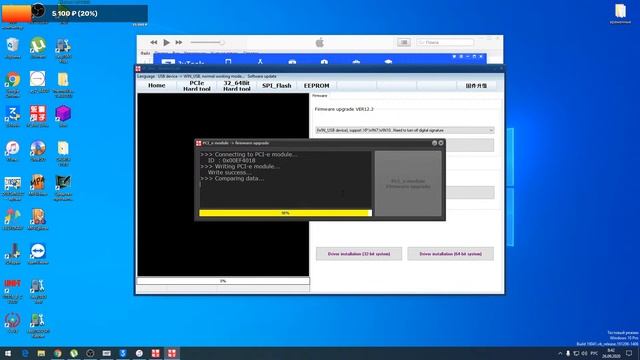This screenshot has width=640, height=360.
Task: Open the 3uTools taskbar icon
Action: click(x=123, y=353)
